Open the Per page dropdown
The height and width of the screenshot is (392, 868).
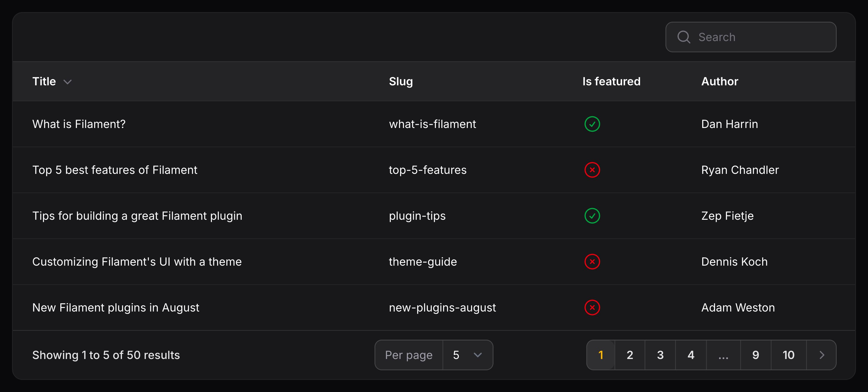(468, 355)
